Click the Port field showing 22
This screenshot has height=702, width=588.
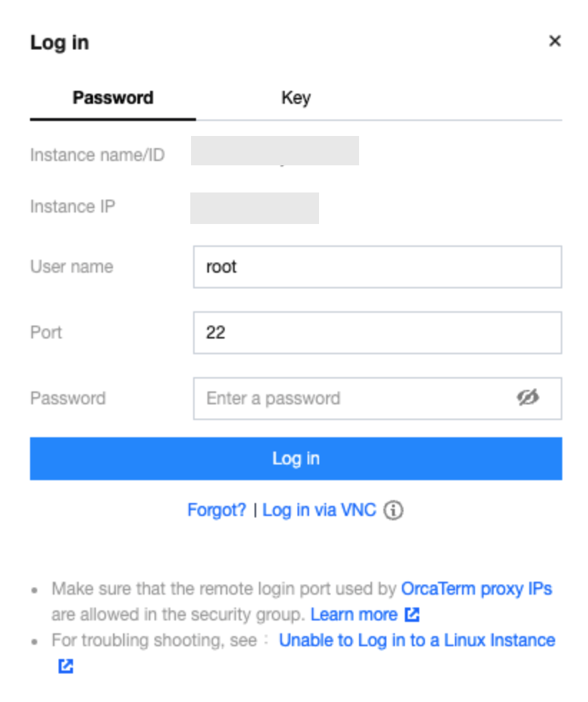click(377, 333)
